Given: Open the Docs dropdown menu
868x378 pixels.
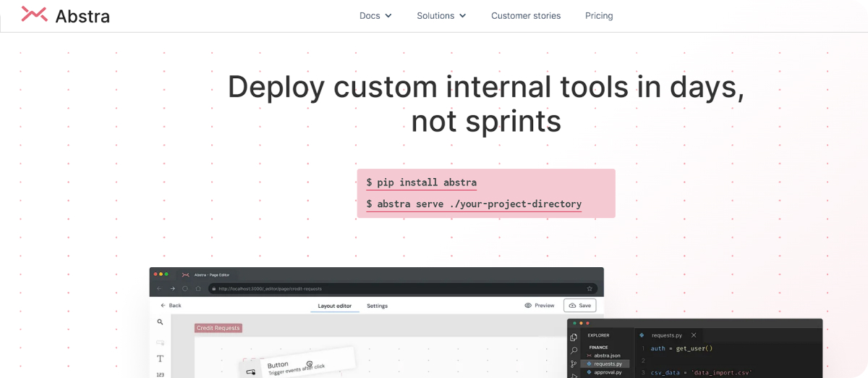Looking at the screenshot, I should 375,15.
